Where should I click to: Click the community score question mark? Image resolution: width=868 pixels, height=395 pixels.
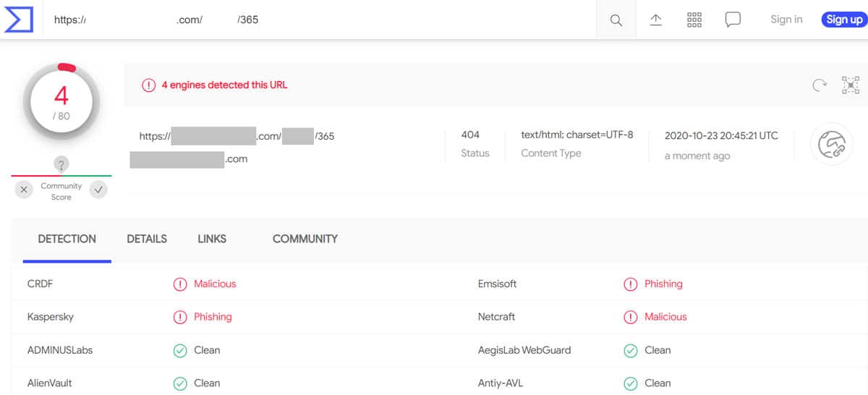tap(61, 166)
